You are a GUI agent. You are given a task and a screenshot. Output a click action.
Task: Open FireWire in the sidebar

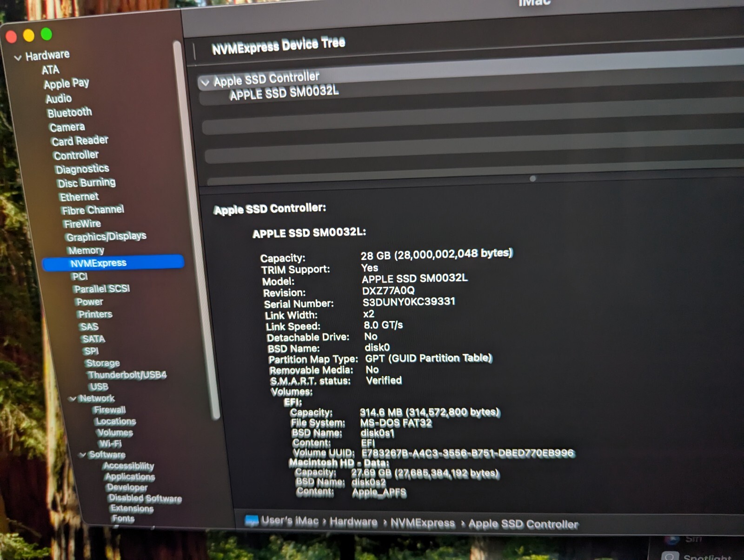point(82,224)
